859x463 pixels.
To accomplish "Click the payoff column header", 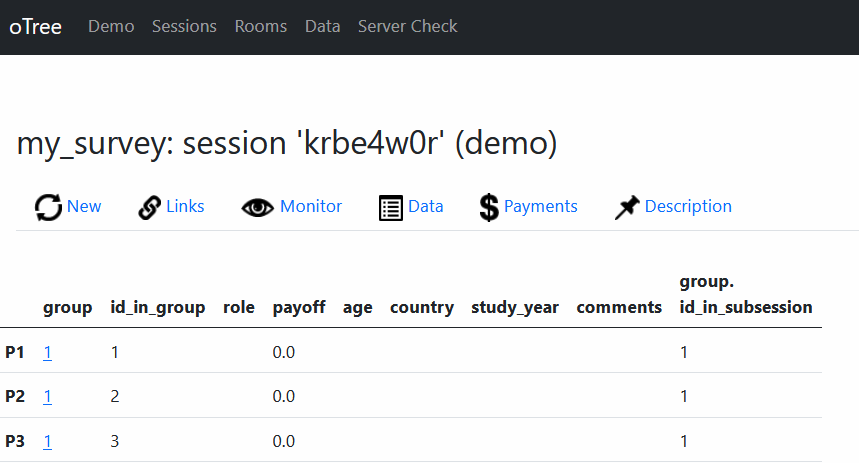I will 298,307.
